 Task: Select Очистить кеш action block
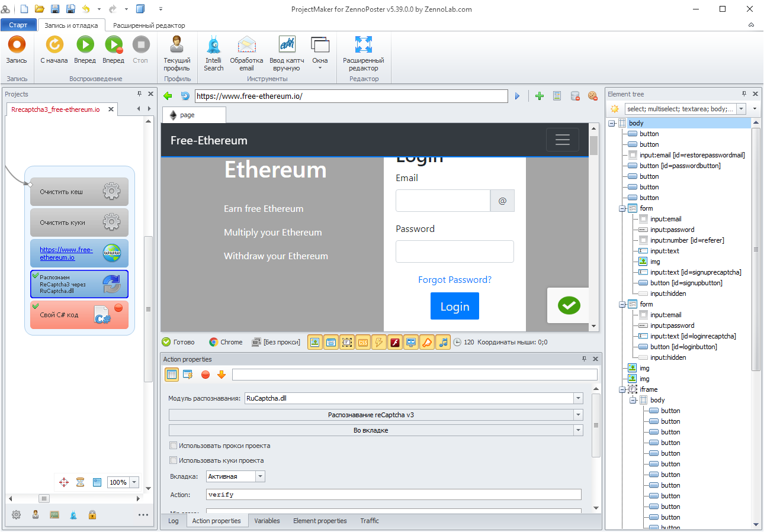pyautogui.click(x=79, y=192)
